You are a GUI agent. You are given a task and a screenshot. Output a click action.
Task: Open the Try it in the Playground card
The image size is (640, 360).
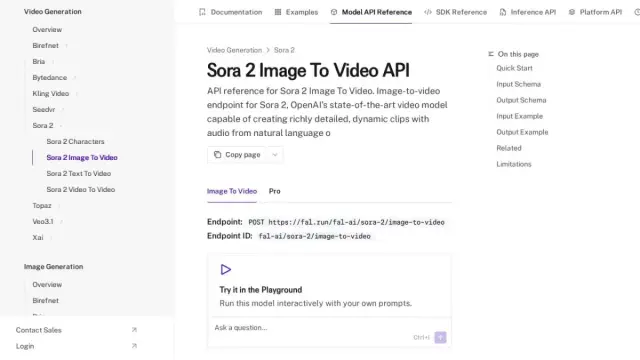[x=329, y=285]
